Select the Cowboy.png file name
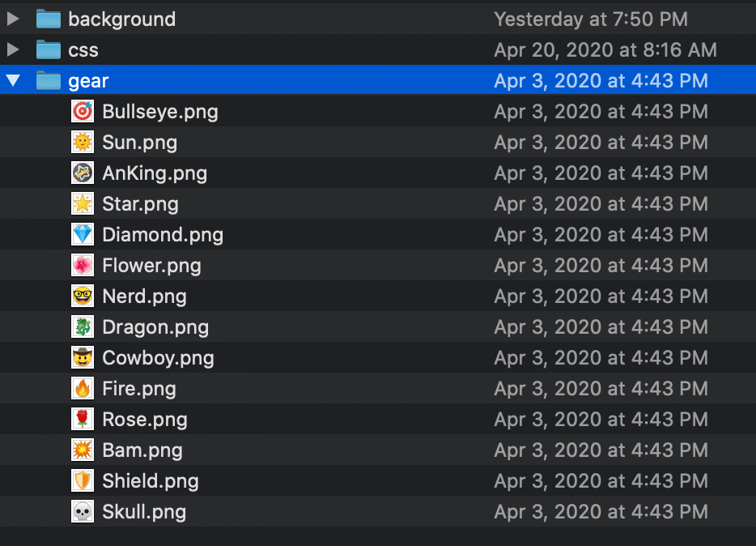 click(158, 358)
